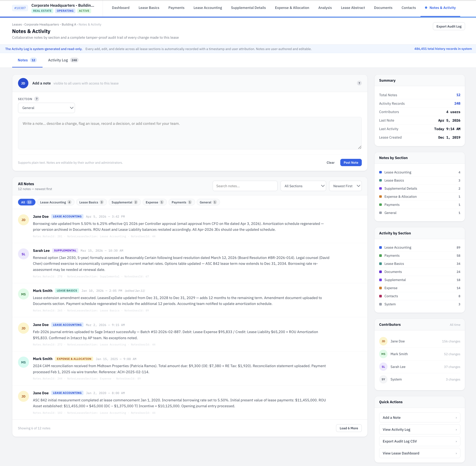Viewport: 476px width, 466px height.
Task: Click Sarah Lee's SL avatar on her note
Action: (23, 254)
